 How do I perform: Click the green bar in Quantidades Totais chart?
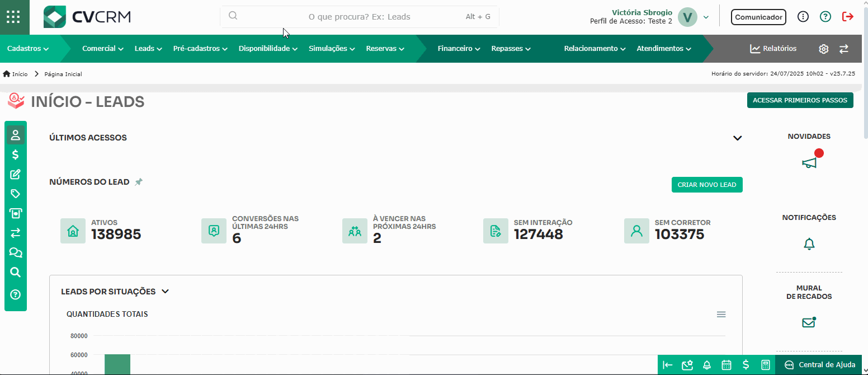(117, 364)
